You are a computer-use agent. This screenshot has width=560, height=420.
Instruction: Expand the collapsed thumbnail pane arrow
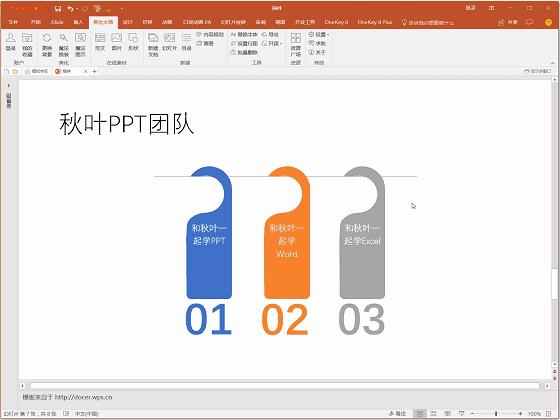click(9, 85)
